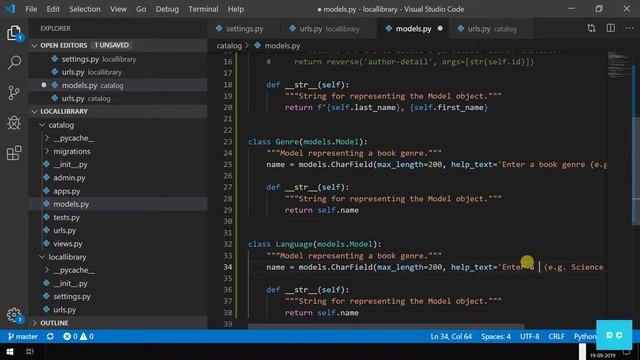Change encoding via UTF-8 indicator
The height and width of the screenshot is (360, 640).
click(x=529, y=336)
